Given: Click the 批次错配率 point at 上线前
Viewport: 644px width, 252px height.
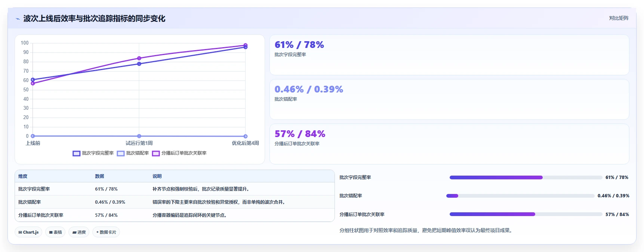Looking at the screenshot, I should tap(33, 136).
